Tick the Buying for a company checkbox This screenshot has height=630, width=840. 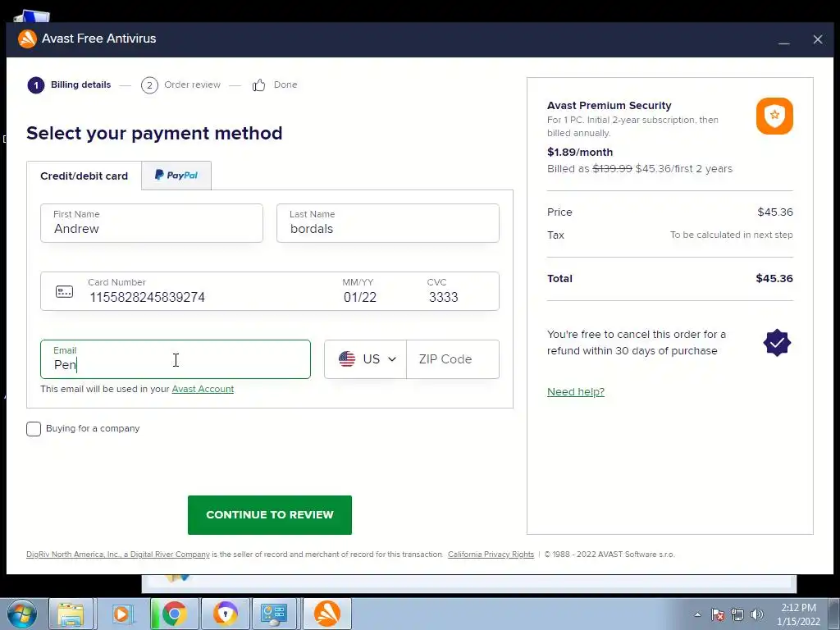pyautogui.click(x=33, y=428)
